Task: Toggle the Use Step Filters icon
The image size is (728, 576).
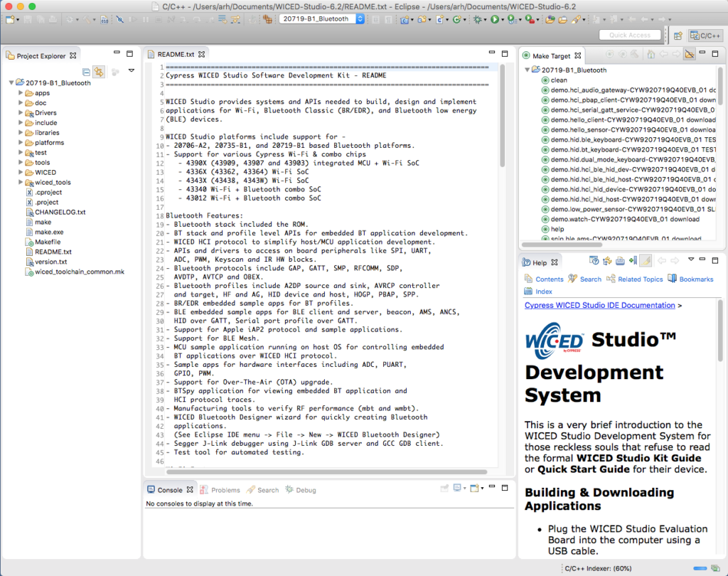Action: click(235, 19)
